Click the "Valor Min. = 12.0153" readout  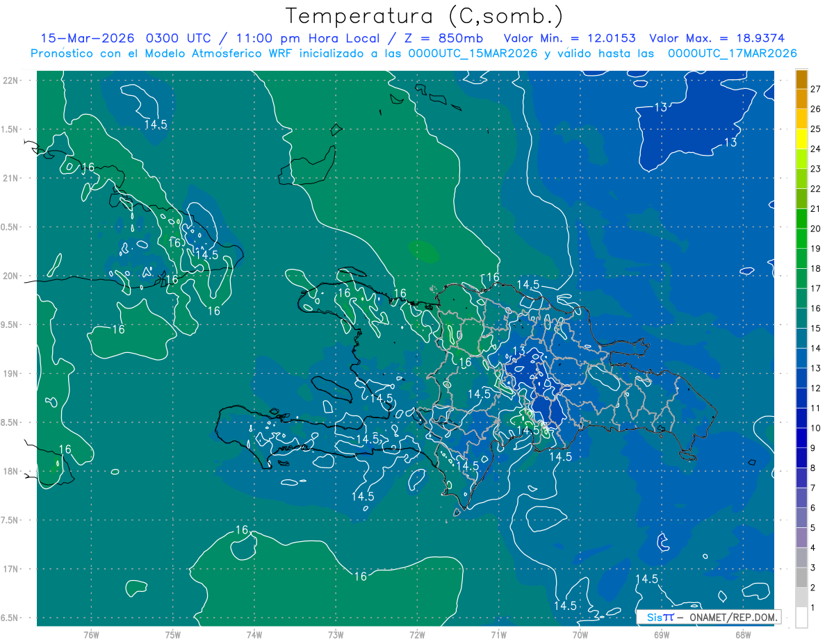coord(569,38)
